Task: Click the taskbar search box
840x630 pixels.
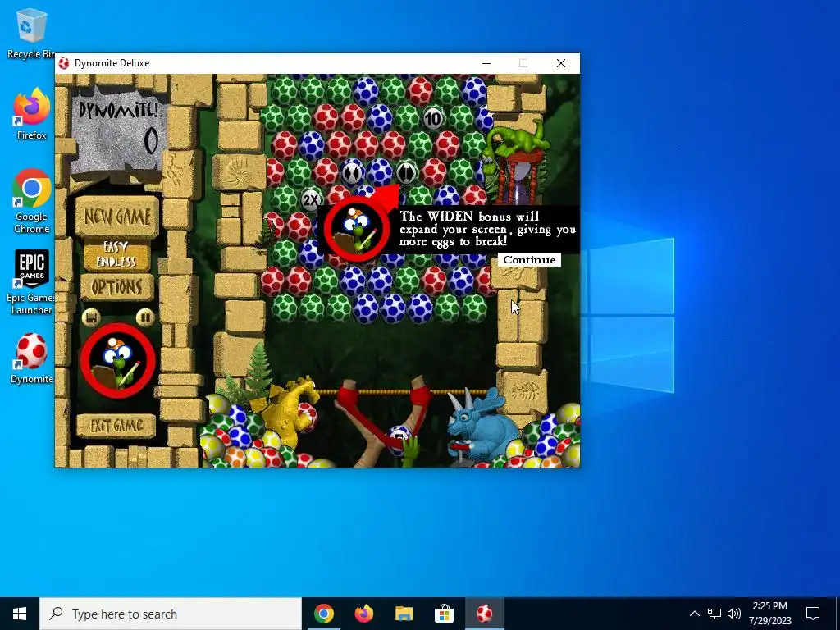Action: point(171,614)
